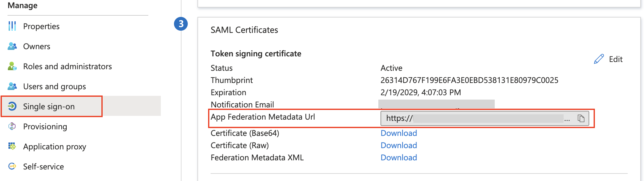
Task: Click the Edit text for certificate
Action: click(x=616, y=59)
